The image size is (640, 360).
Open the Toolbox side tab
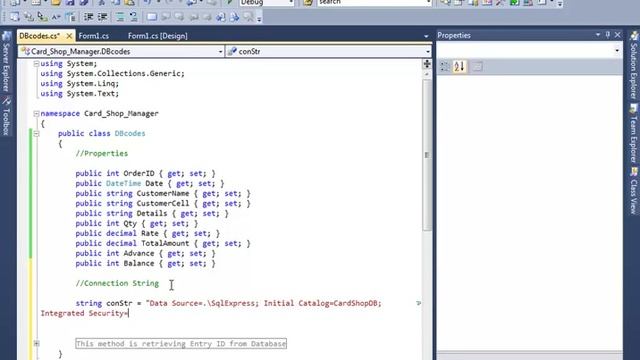6,116
